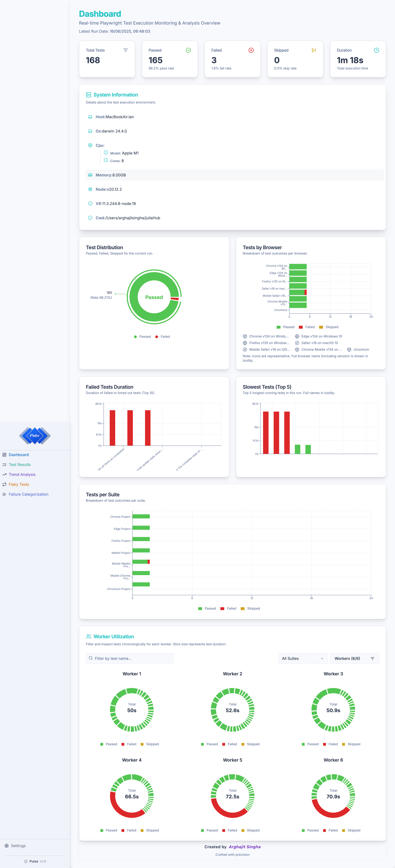Screen dimensions: 395x868
Task: Click the info icon beside Cwd path
Action: coord(90,218)
